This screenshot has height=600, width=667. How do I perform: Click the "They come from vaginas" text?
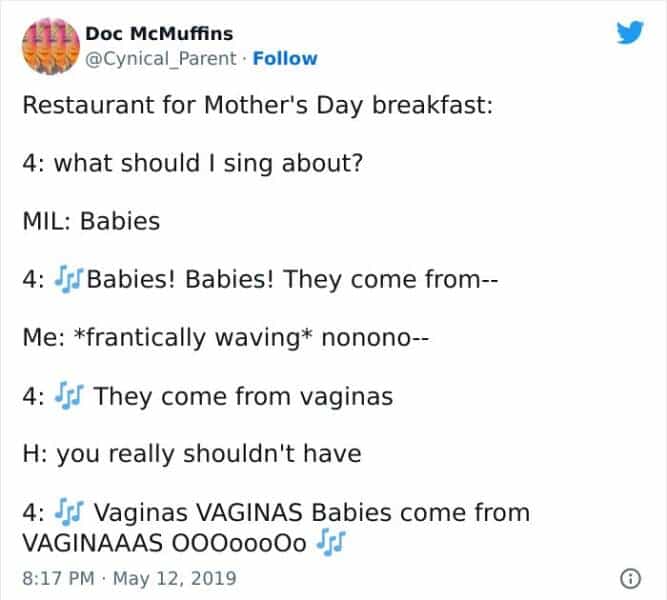(x=243, y=396)
